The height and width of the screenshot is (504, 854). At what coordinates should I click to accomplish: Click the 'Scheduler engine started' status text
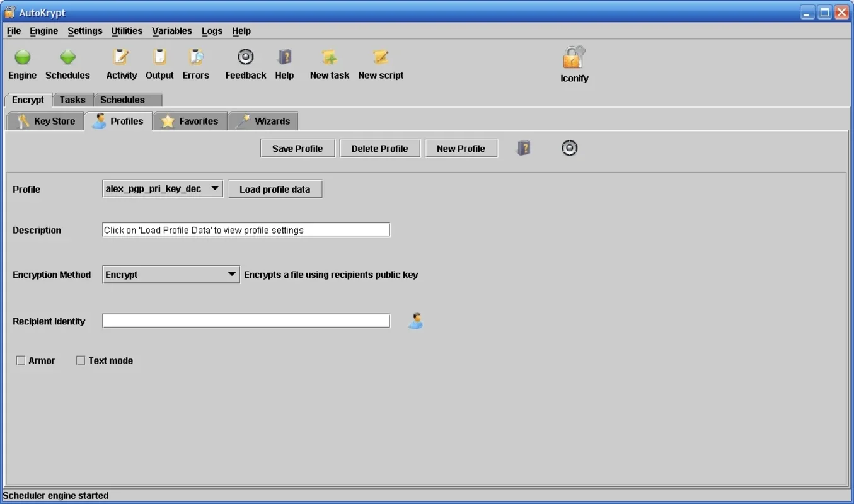56,496
